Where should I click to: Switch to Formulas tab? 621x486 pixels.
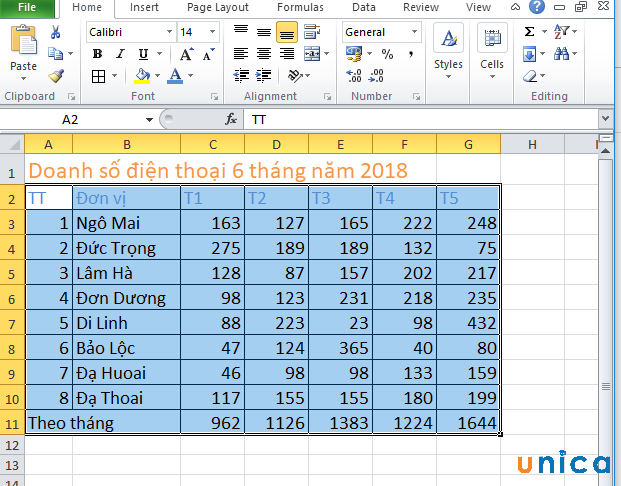click(300, 7)
